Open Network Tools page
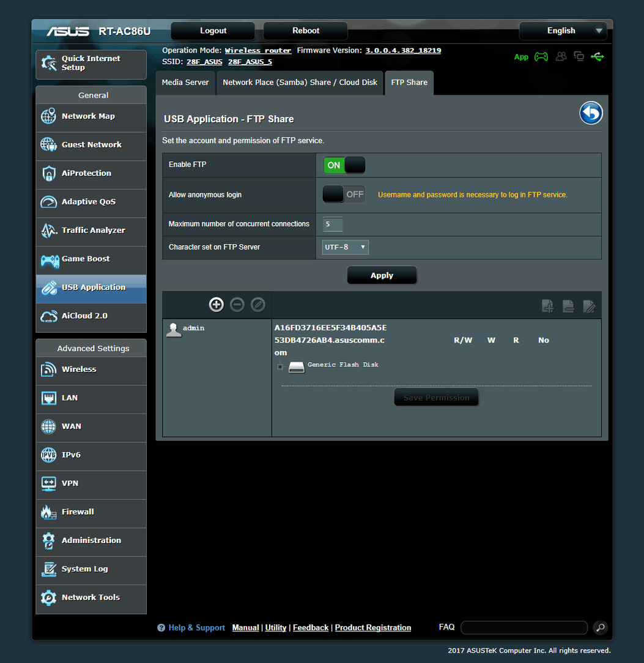The height and width of the screenshot is (663, 644). click(91, 598)
